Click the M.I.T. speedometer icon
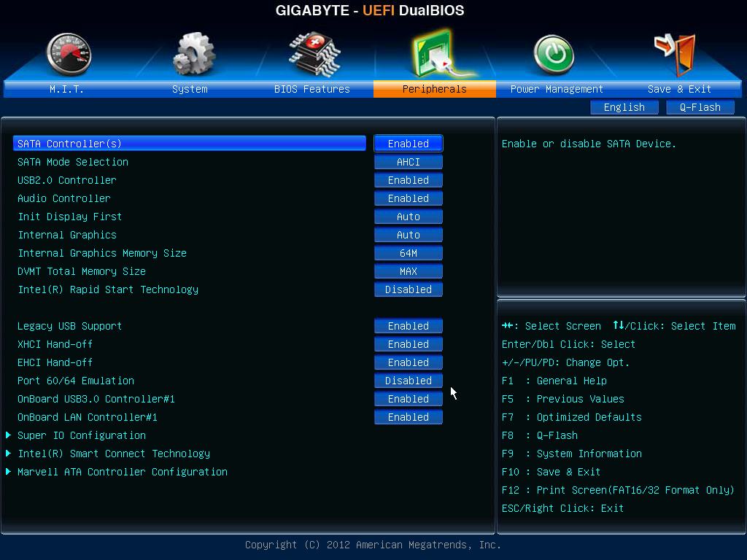The width and height of the screenshot is (747, 560). [69, 54]
